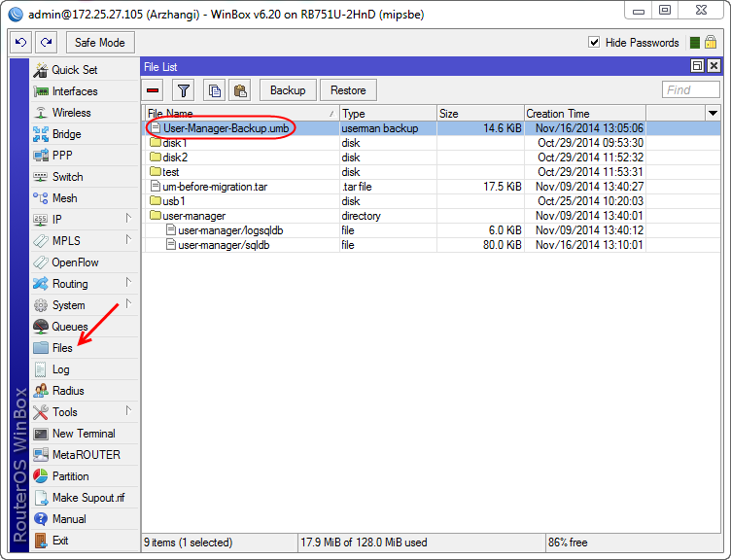Click the Restore button
731x560 pixels.
click(x=348, y=90)
